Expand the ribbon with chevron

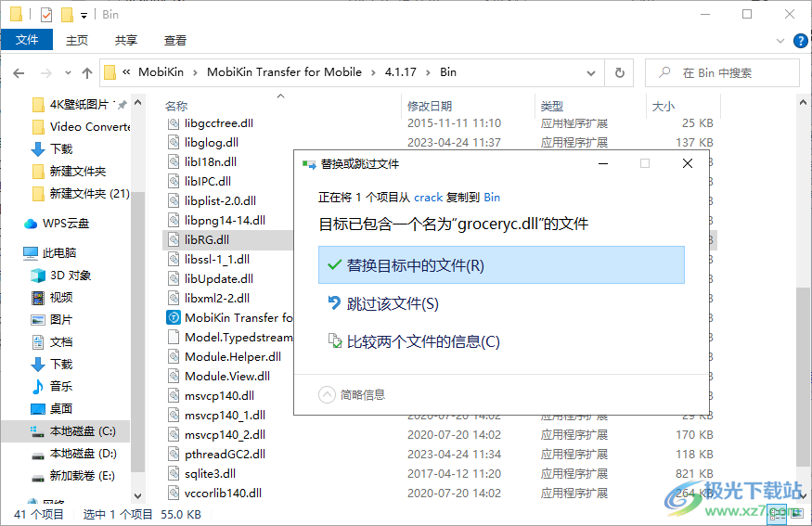click(780, 41)
